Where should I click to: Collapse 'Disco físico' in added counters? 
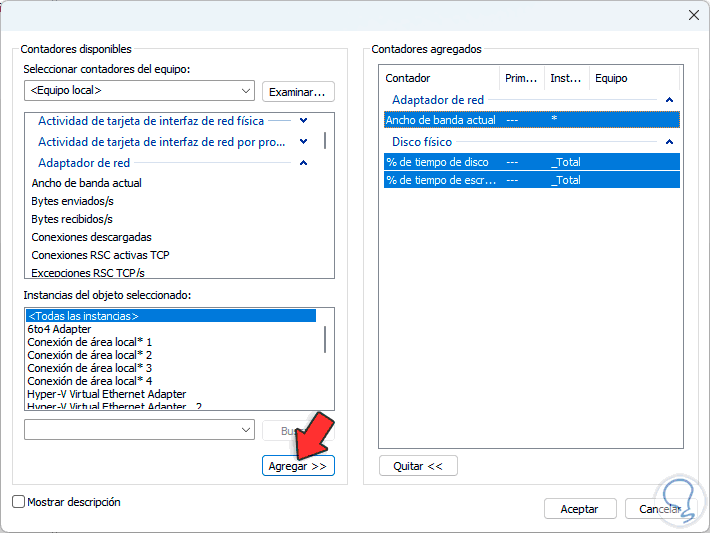(x=669, y=142)
